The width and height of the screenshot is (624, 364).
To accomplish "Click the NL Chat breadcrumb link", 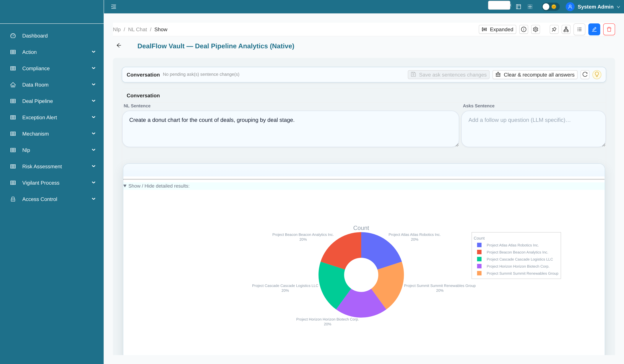I will [x=137, y=30].
